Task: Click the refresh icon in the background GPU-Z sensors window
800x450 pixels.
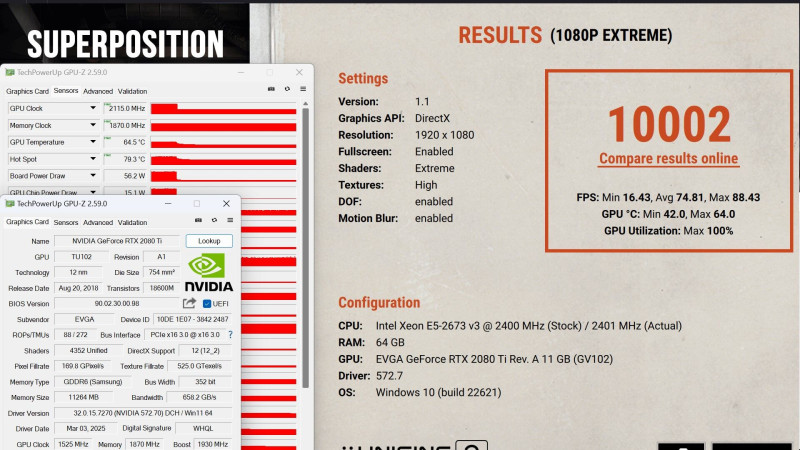Action: pos(287,89)
